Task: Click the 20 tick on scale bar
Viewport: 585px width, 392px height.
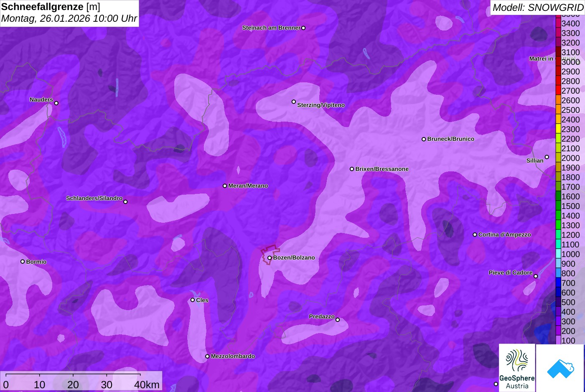Action: (x=73, y=384)
